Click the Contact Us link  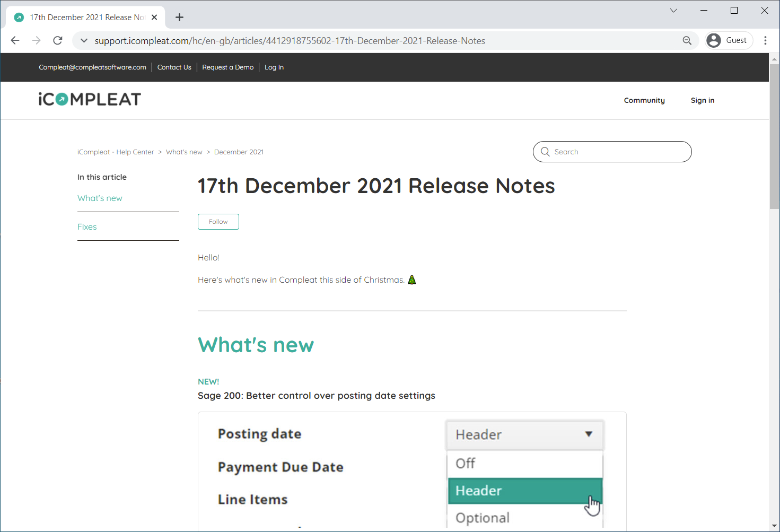pyautogui.click(x=174, y=67)
